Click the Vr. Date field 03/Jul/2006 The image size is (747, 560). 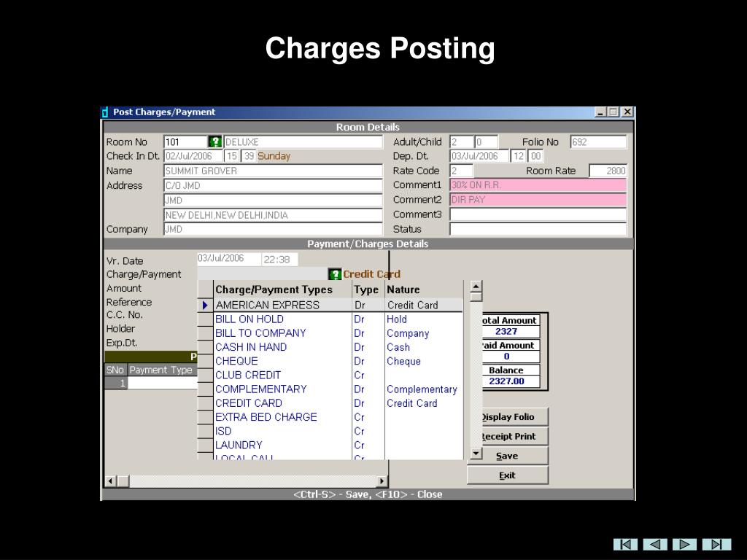(x=229, y=259)
